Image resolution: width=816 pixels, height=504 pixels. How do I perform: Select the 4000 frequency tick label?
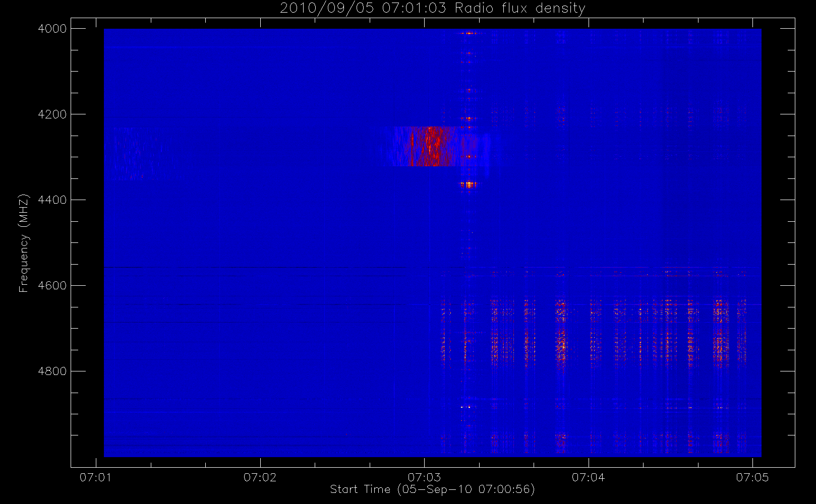pos(52,29)
